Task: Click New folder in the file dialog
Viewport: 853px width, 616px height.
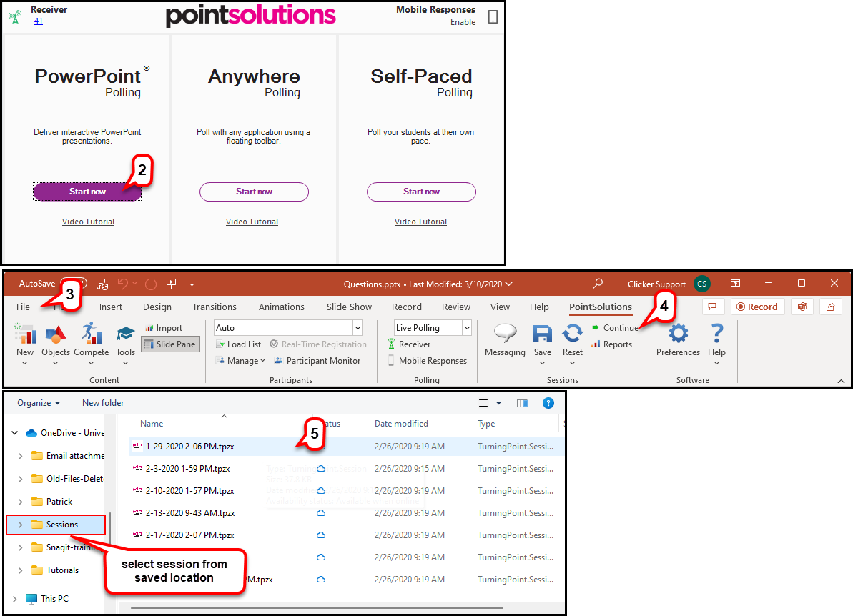Action: [103, 403]
